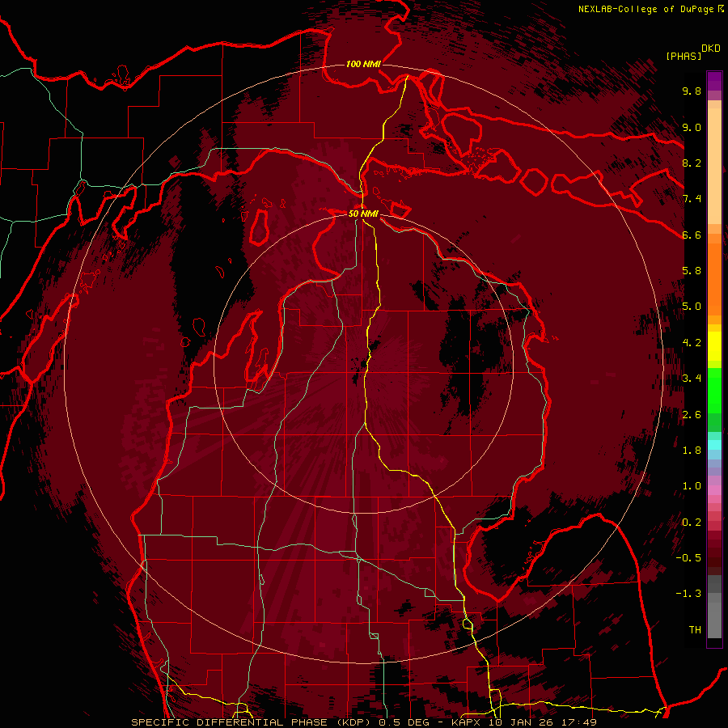Click the NEXLAB-College of DuPage title text

pos(645,9)
